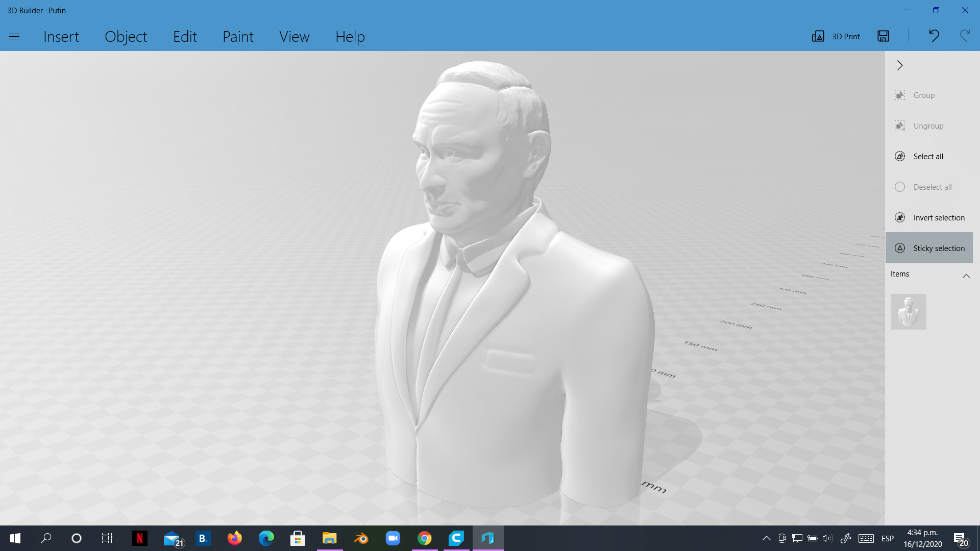
Task: Click the Invert selection icon
Action: 900,217
